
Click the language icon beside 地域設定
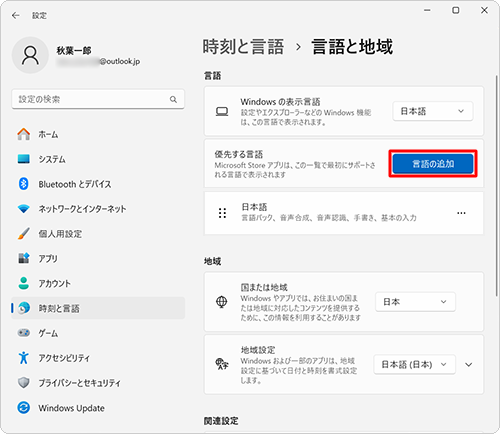tap(222, 364)
